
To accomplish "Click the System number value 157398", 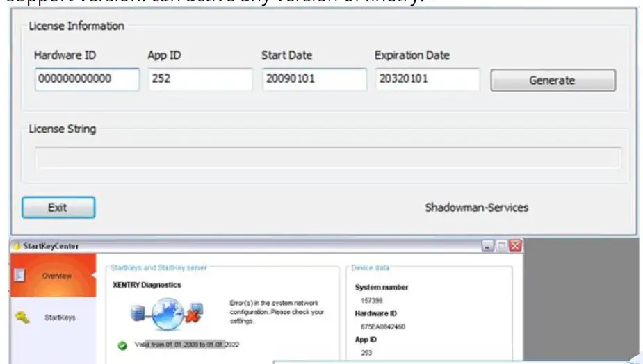I will (x=371, y=301).
